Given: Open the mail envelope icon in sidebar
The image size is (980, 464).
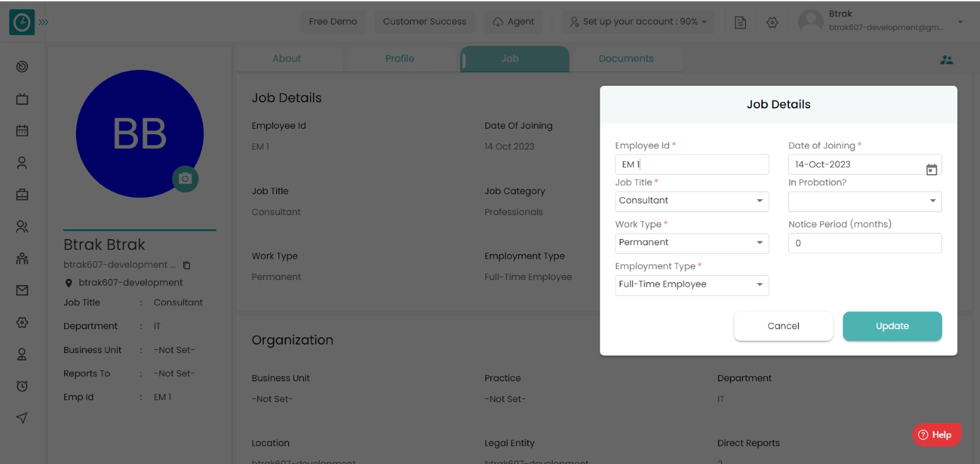Looking at the screenshot, I should [22, 290].
